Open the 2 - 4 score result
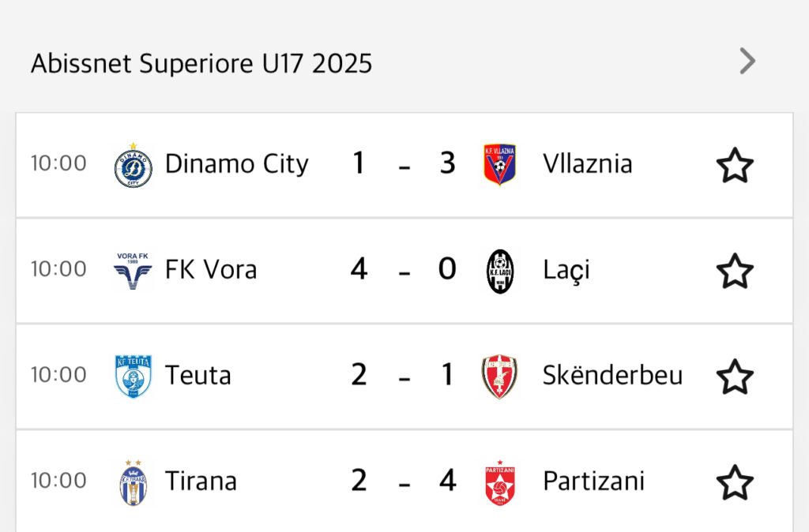This screenshot has height=532, width=809. (x=404, y=481)
